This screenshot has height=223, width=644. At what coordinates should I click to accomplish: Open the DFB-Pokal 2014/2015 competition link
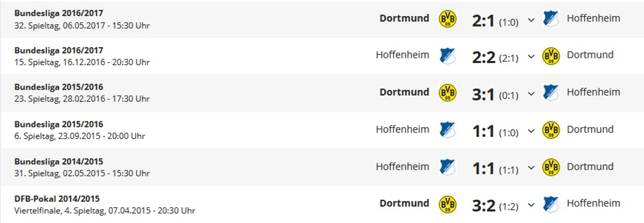pyautogui.click(x=57, y=199)
